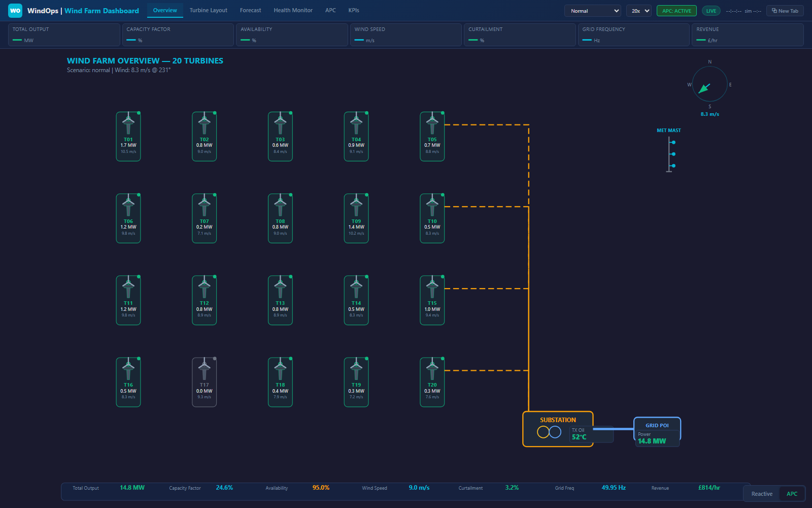Select turbine T14 icon

click(356, 288)
